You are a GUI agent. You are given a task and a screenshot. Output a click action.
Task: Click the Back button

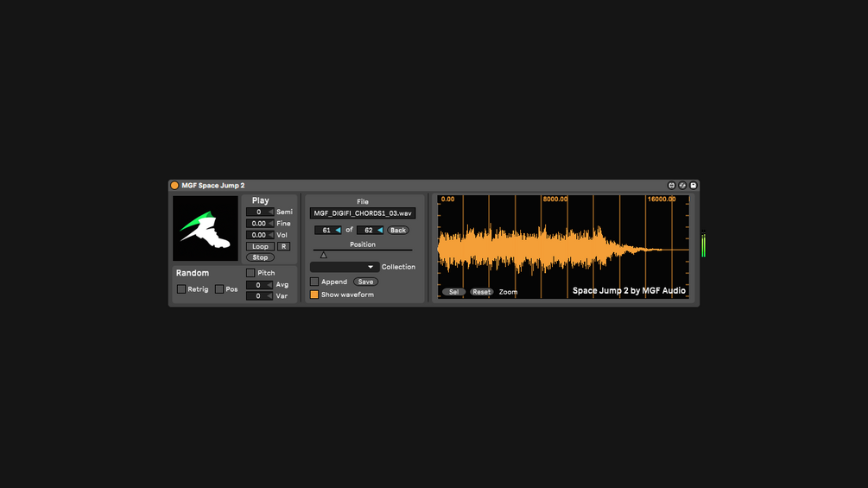pyautogui.click(x=398, y=230)
